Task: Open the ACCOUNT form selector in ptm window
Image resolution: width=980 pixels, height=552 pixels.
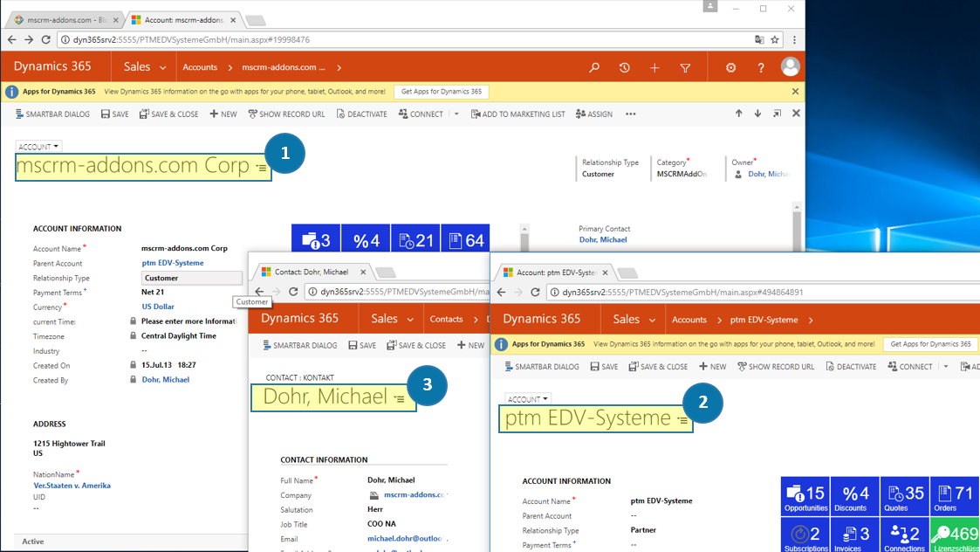Action: [x=527, y=398]
